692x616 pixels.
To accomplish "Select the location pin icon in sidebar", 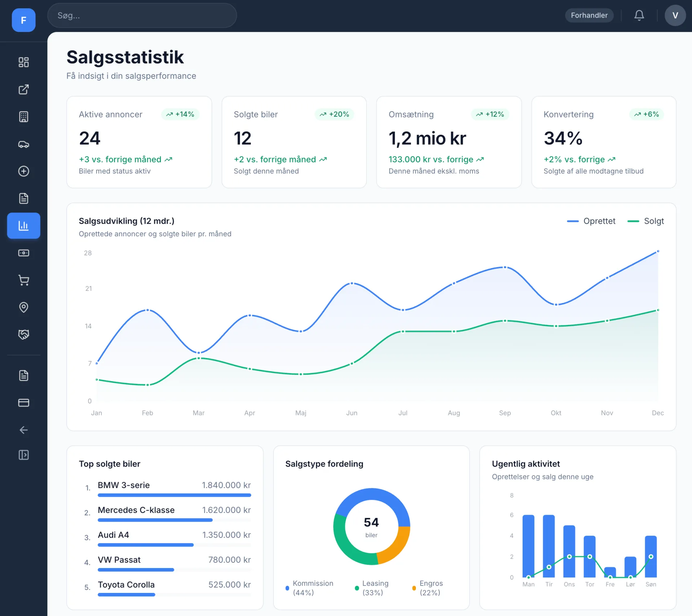I will 23,307.
